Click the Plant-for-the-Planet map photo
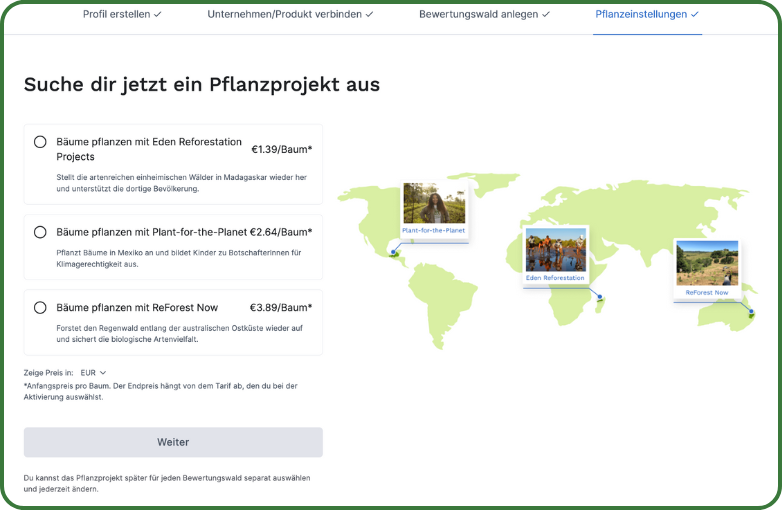The width and height of the screenshot is (782, 510). click(434, 203)
